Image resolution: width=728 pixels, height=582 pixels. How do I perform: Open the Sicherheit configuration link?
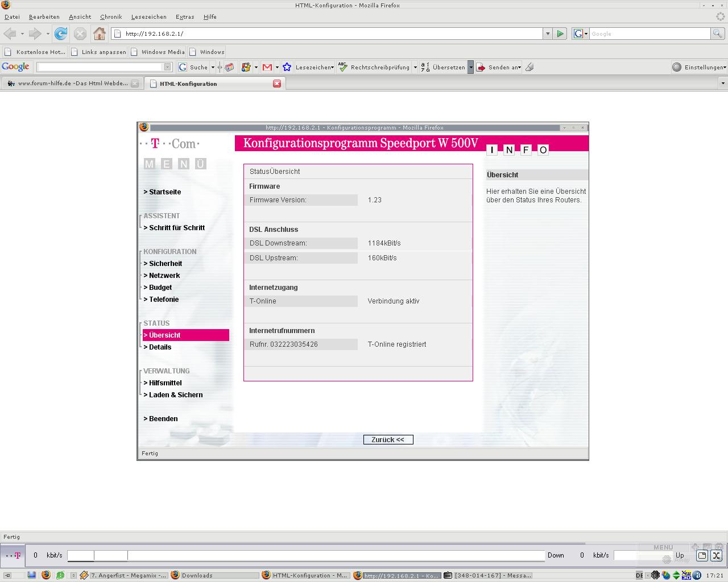tap(165, 264)
